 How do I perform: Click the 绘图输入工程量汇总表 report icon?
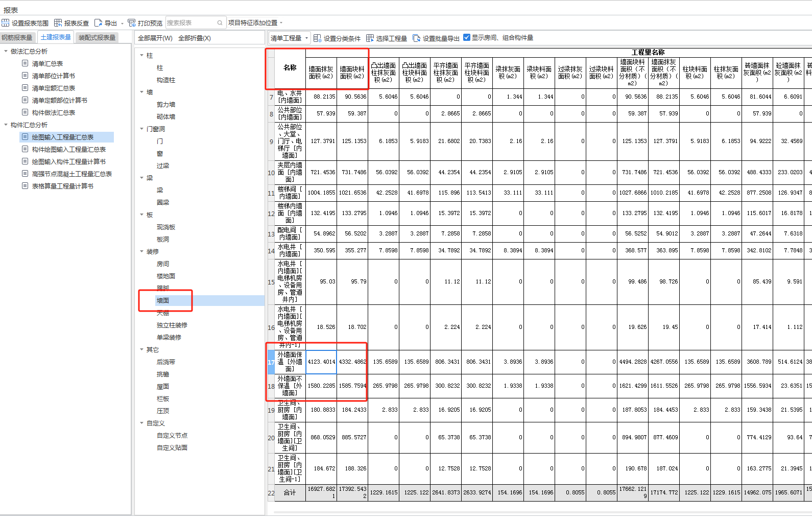coord(25,137)
